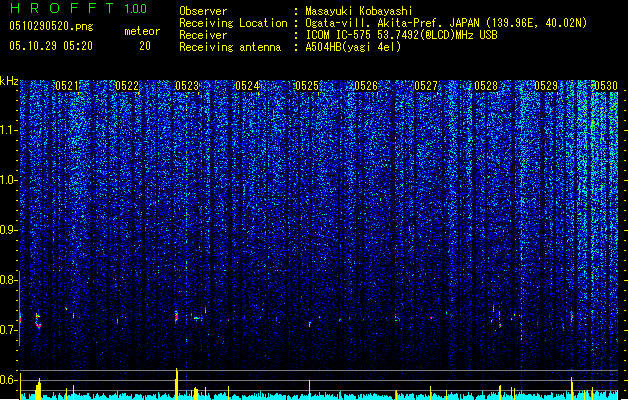Click the HROFFT 1.0.0 title text
The width and height of the screenshot is (629, 400).
click(79, 8)
